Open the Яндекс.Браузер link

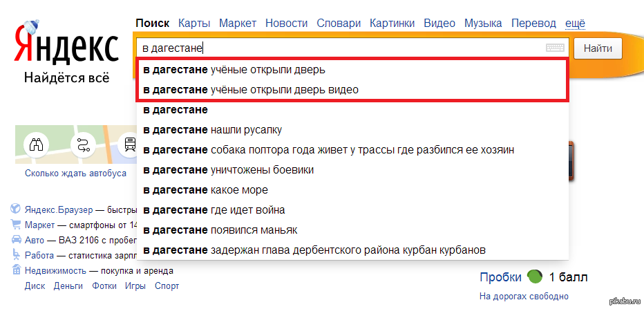tap(59, 209)
